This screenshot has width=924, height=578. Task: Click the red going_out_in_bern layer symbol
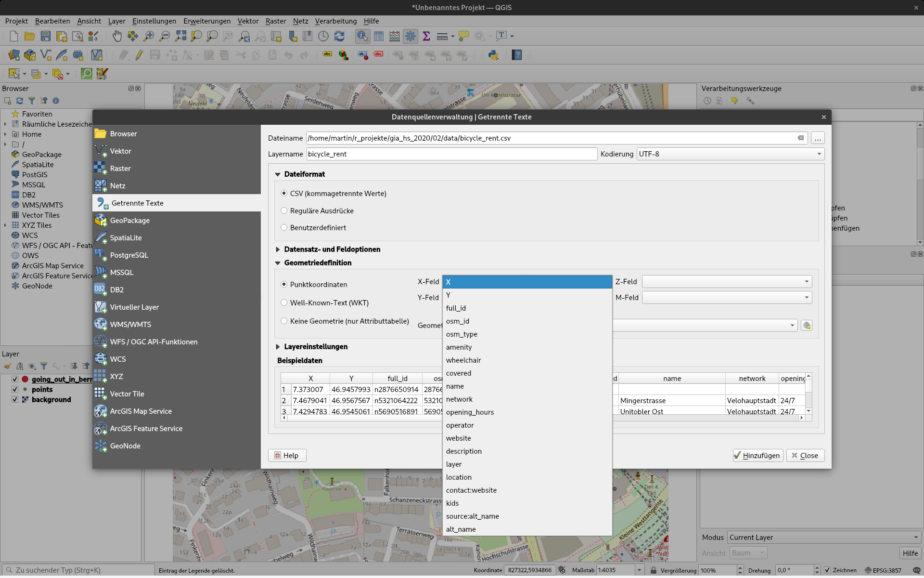pos(25,380)
